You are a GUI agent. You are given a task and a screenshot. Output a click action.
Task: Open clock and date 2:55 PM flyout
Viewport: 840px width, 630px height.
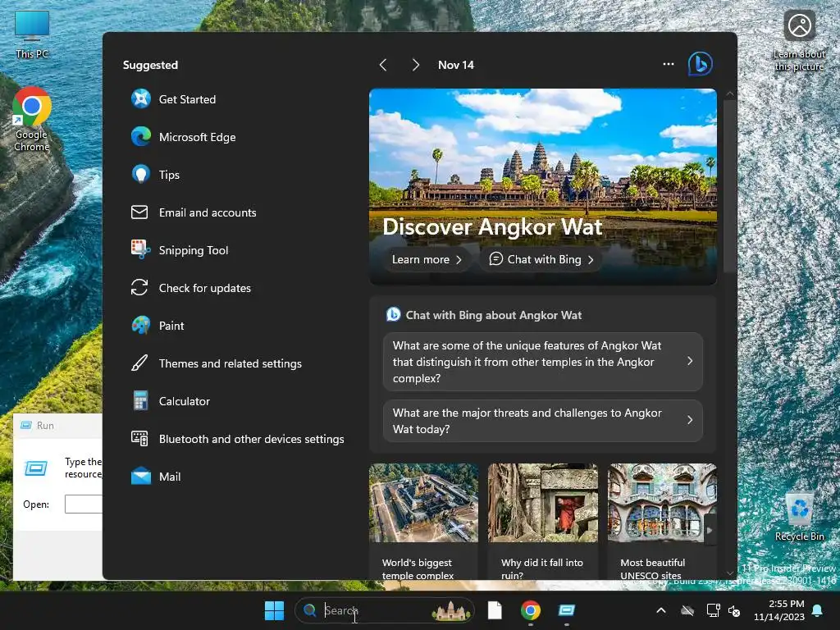click(779, 610)
